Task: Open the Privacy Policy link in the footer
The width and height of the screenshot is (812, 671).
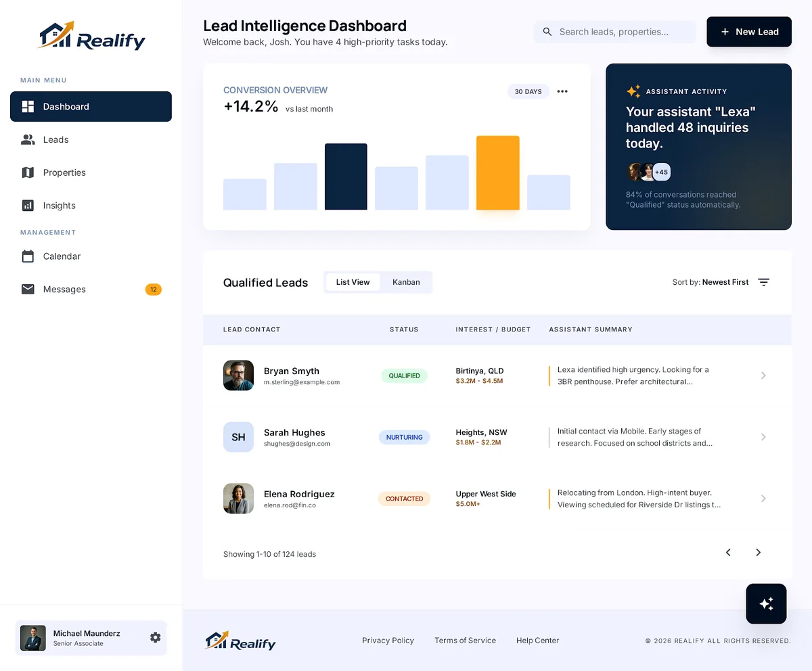Action: click(388, 640)
